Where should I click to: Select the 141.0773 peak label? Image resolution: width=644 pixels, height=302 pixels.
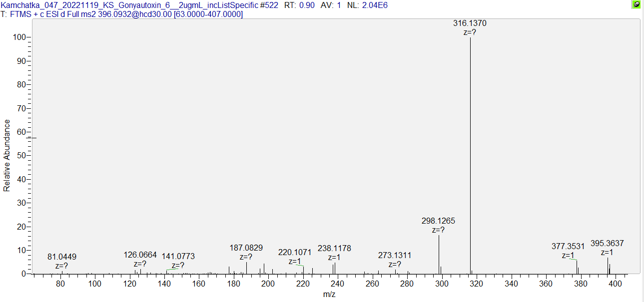(178, 256)
